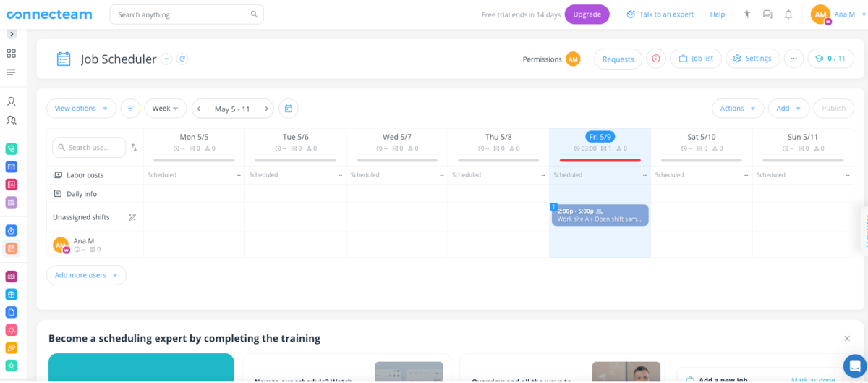Click the Upgrade button
The image size is (868, 383).
pyautogui.click(x=587, y=14)
